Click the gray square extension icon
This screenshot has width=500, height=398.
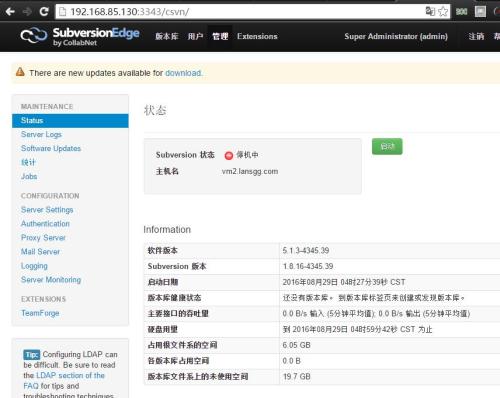[480, 12]
